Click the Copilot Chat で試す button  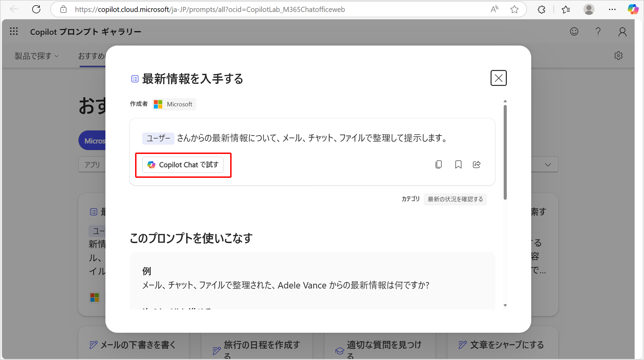coord(183,165)
